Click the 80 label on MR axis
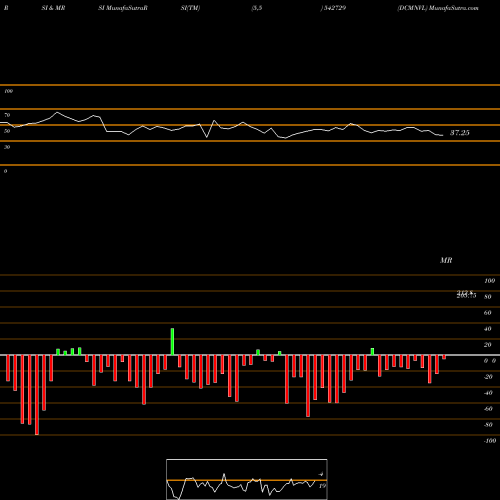The width and height of the screenshot is (500, 500). (x=488, y=297)
